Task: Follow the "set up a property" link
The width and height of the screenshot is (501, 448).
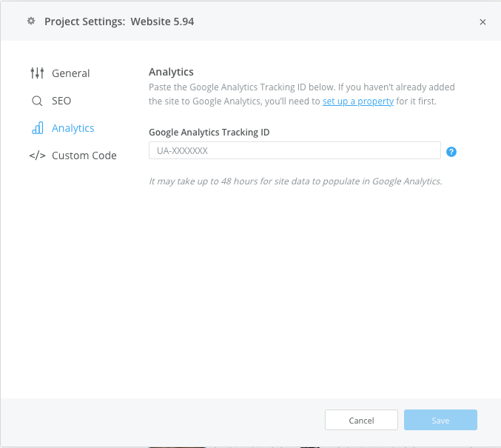Action: pyautogui.click(x=357, y=101)
